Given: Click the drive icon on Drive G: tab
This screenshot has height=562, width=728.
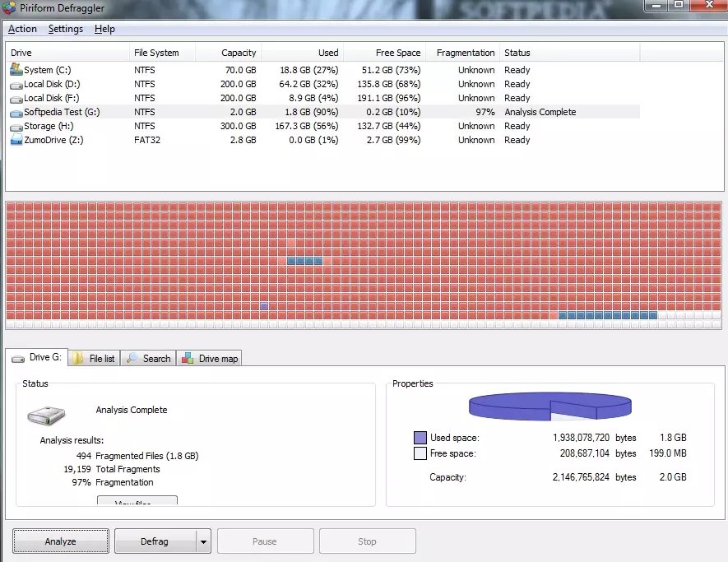Looking at the screenshot, I should [x=18, y=359].
